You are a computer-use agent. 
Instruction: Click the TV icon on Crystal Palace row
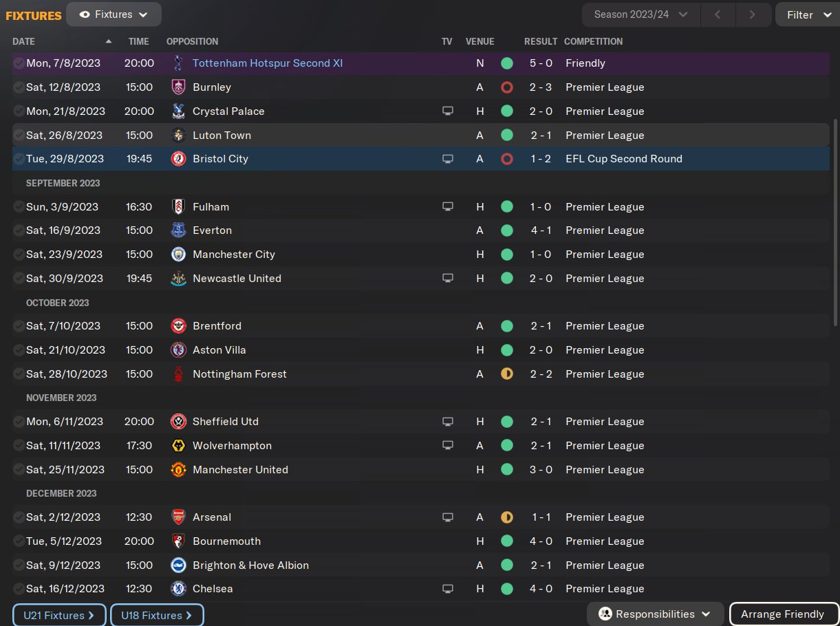point(448,111)
